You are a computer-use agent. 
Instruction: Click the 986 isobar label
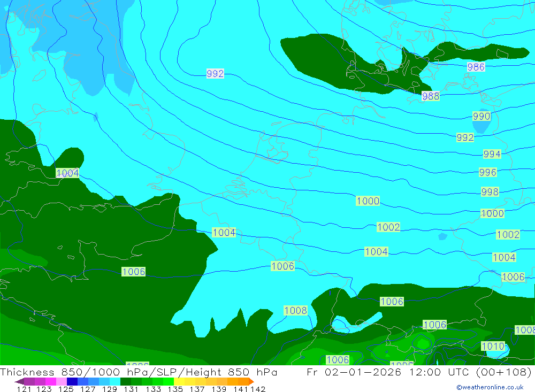(x=476, y=67)
